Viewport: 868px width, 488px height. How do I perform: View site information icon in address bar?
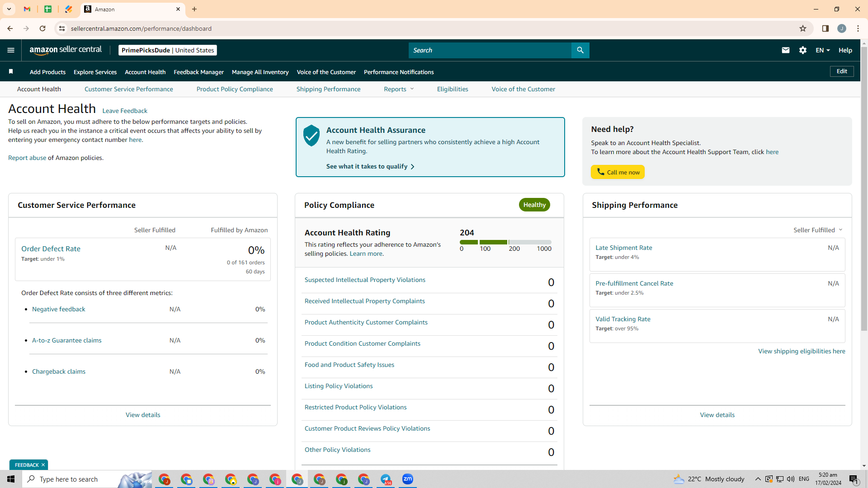coord(62,28)
